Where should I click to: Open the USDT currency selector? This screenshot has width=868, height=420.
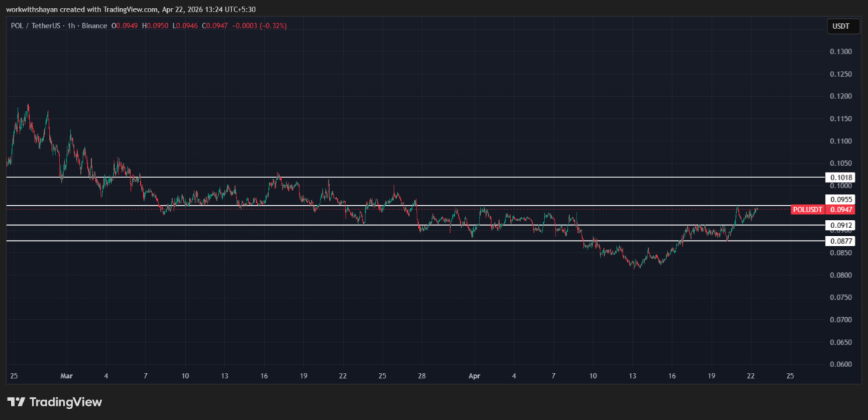click(x=841, y=27)
